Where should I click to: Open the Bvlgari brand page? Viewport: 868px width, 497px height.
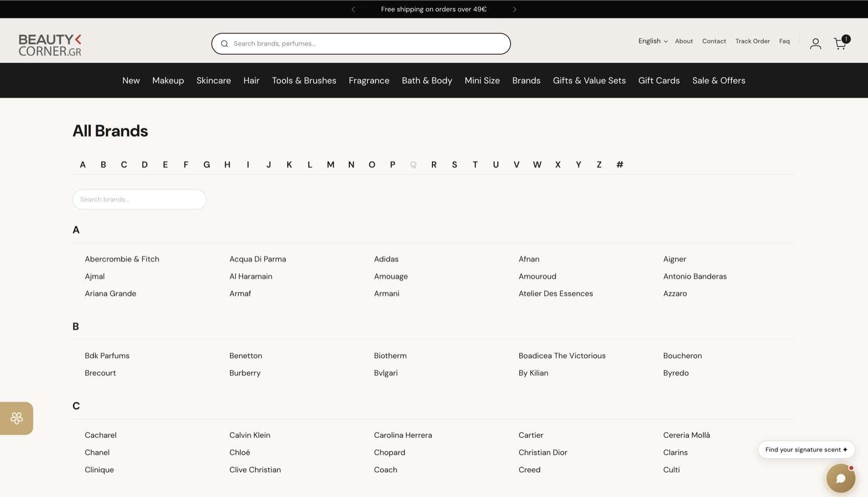(x=386, y=373)
